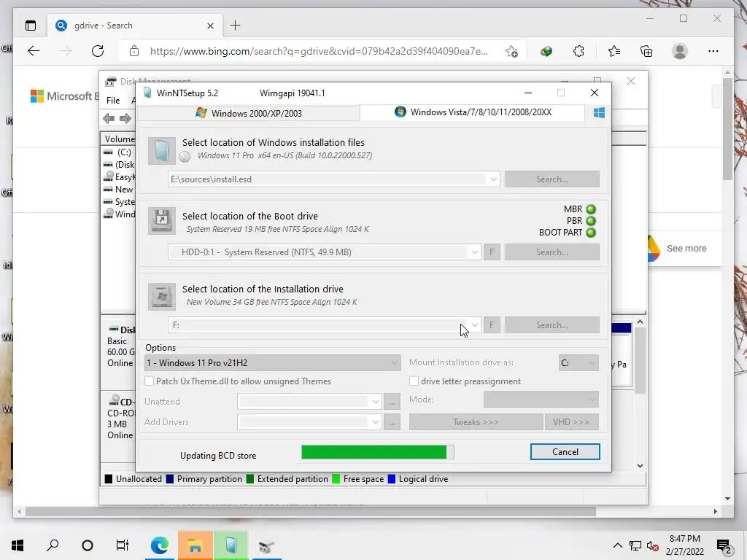The width and height of the screenshot is (747, 560).
Task: Click the Primary partition legend color swatch
Action: [x=170, y=479]
